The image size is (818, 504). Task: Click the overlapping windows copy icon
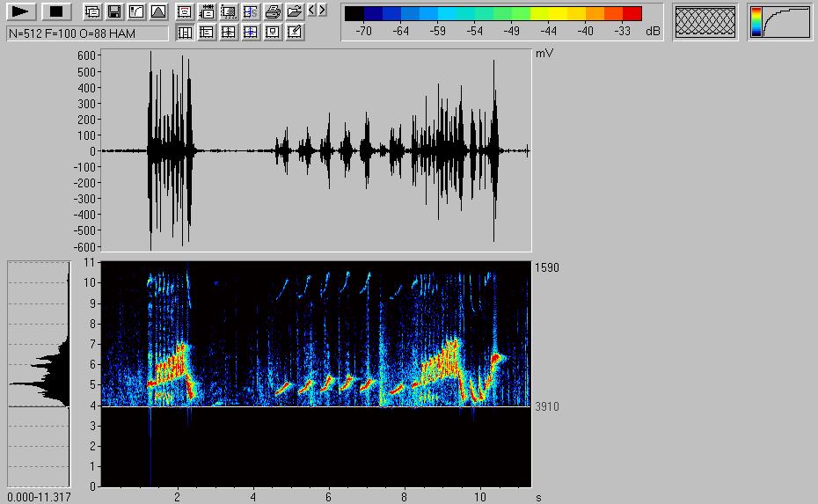coord(92,11)
